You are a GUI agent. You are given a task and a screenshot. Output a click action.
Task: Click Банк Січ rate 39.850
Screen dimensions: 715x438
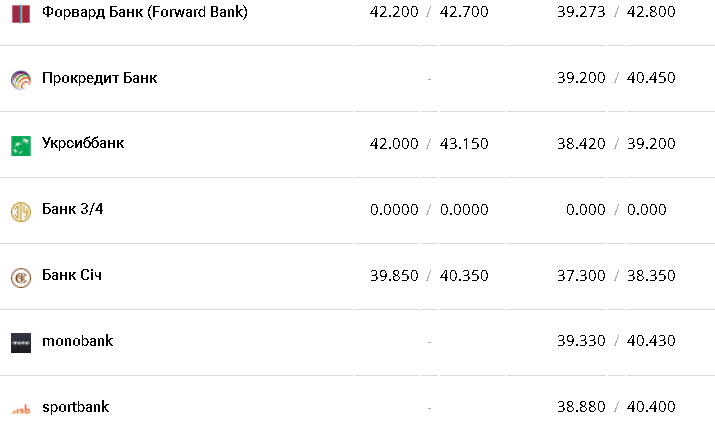click(x=394, y=276)
